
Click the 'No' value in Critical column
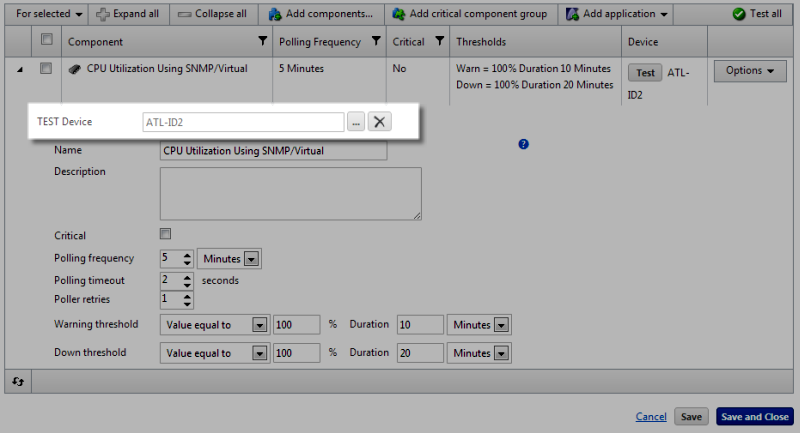399,68
